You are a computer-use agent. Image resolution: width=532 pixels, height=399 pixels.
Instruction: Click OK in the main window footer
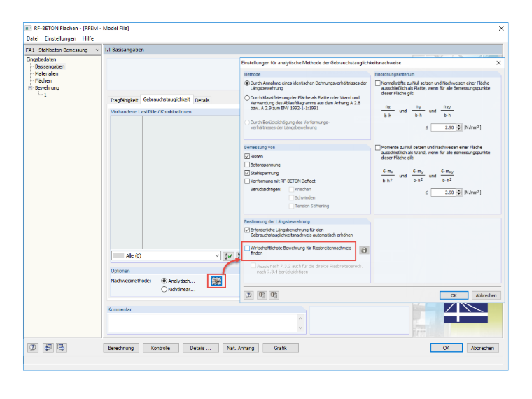coord(446,348)
